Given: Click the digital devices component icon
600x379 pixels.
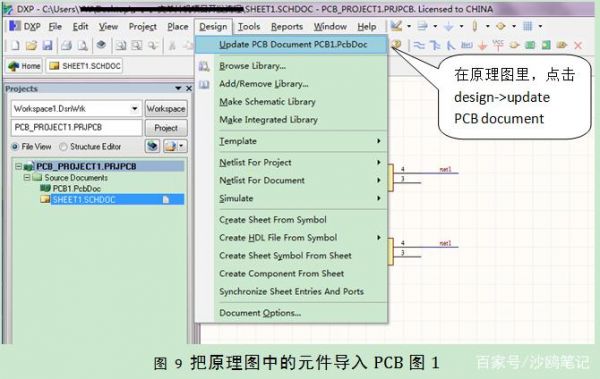Looking at the screenshot, I should click(x=475, y=26).
